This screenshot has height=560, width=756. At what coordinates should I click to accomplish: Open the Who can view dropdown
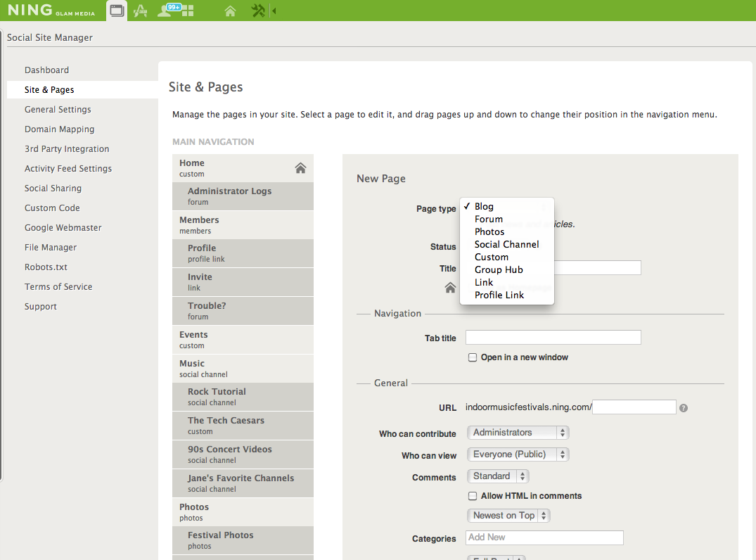[518, 454]
